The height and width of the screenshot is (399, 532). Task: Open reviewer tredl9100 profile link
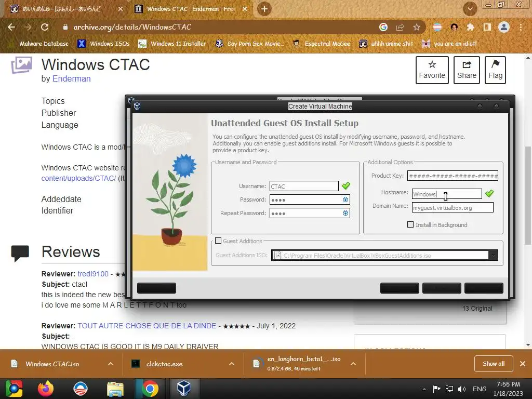coord(93,274)
